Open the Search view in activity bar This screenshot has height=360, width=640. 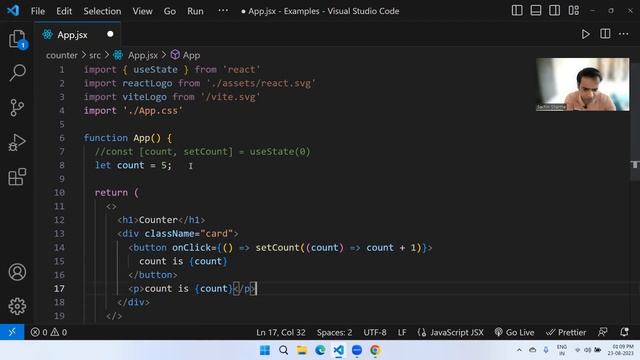tap(17, 73)
